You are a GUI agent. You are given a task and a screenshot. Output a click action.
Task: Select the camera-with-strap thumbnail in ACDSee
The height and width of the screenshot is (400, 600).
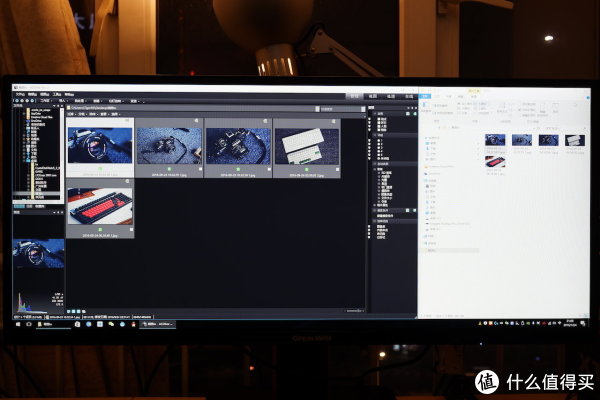[x=169, y=147]
